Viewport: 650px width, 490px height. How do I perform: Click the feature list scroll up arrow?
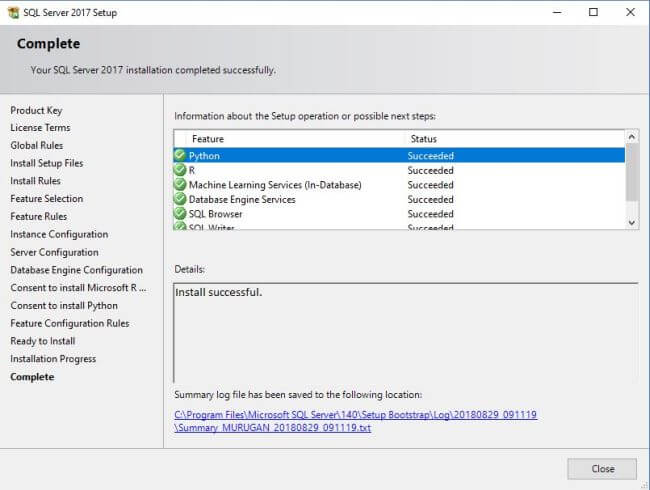tap(632, 137)
